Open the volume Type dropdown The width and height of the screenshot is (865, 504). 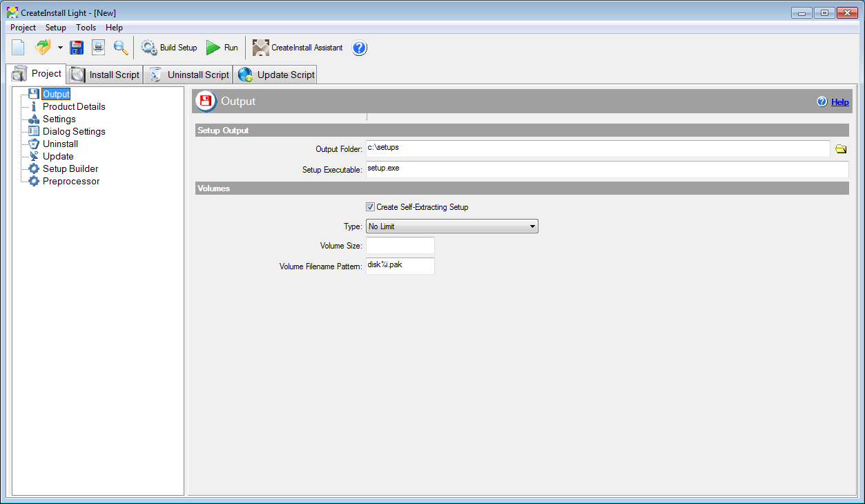pos(451,226)
